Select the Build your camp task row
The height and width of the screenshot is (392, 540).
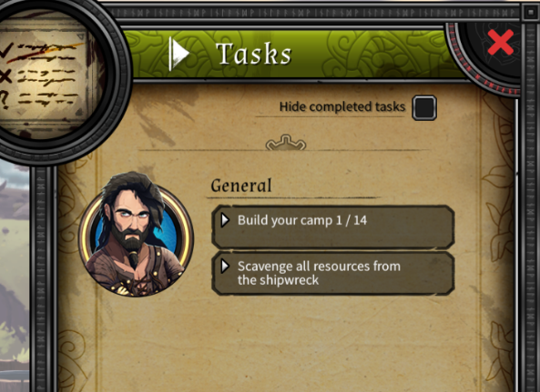click(x=333, y=227)
